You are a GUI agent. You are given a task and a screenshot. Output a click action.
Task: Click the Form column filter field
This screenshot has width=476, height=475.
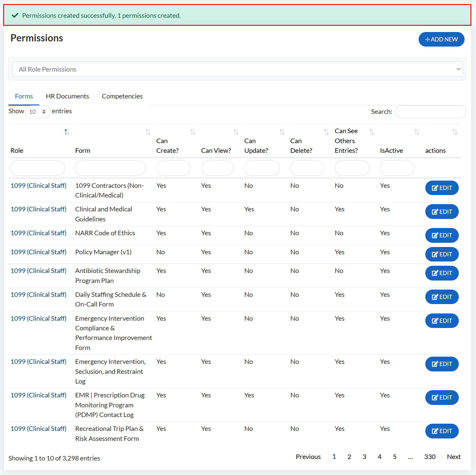[110, 168]
